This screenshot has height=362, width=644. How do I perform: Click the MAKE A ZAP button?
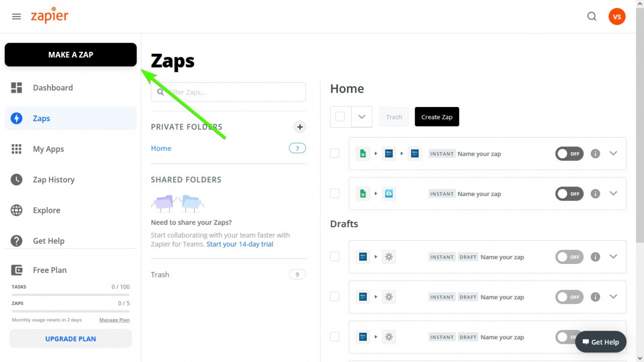coord(70,55)
